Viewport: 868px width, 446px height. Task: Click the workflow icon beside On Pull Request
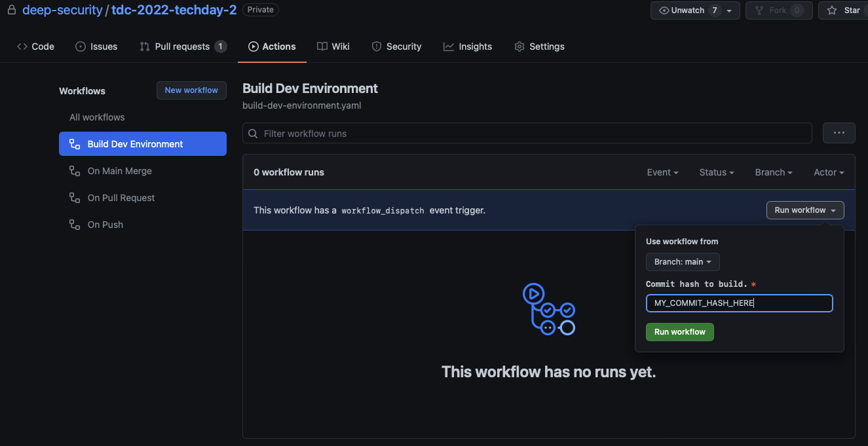(75, 198)
